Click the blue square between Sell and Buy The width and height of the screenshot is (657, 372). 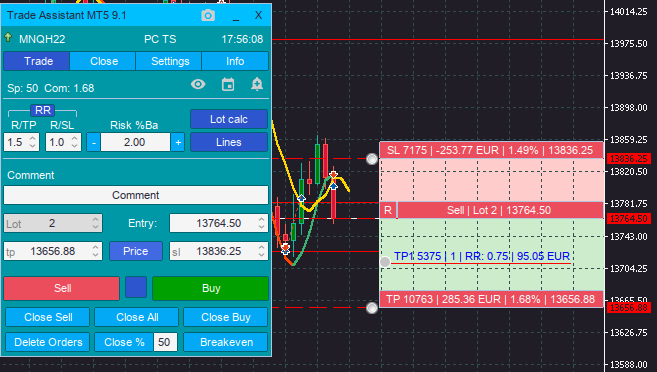coord(136,287)
